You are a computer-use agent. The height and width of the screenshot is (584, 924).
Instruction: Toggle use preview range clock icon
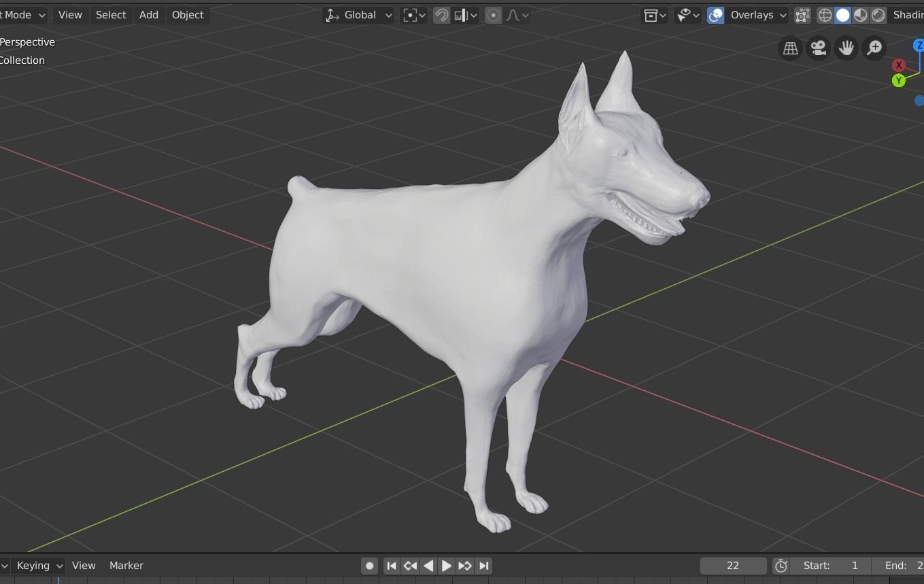[781, 566]
